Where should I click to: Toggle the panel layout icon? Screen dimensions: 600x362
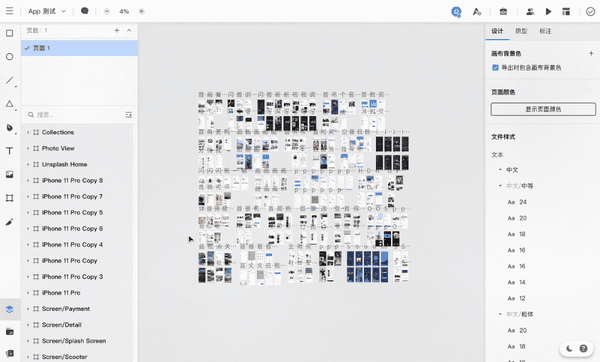pos(566,11)
